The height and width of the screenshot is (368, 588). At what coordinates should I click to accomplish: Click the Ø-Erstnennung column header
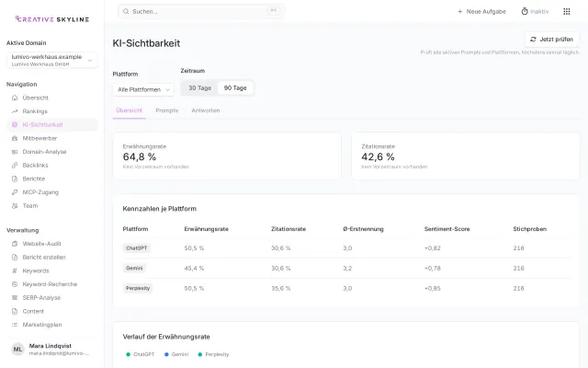pyautogui.click(x=363, y=229)
